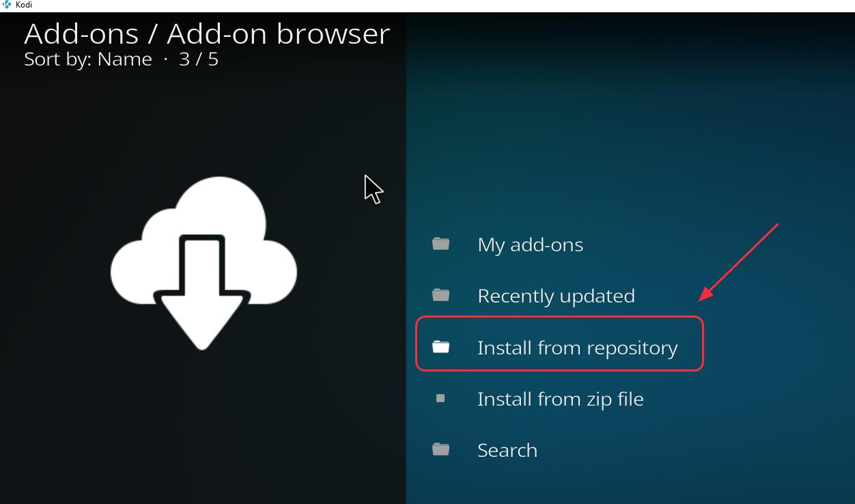Screen dimensions: 855x504
Task: Click the Add-ons part of the heading
Action: tap(81, 33)
